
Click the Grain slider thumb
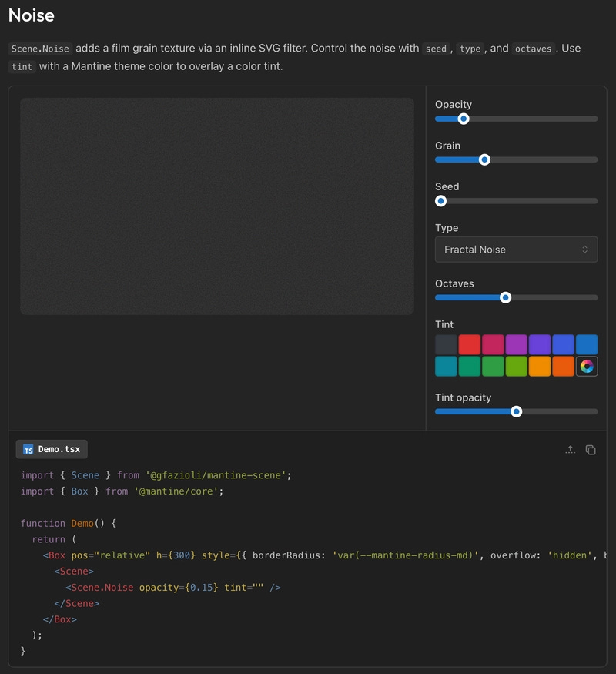tap(484, 160)
